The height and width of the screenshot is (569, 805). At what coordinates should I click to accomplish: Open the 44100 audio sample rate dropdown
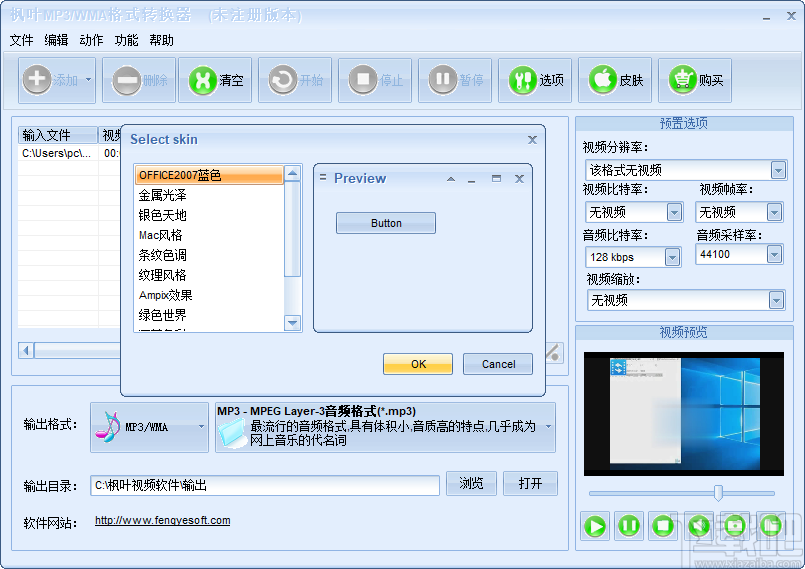click(x=774, y=254)
